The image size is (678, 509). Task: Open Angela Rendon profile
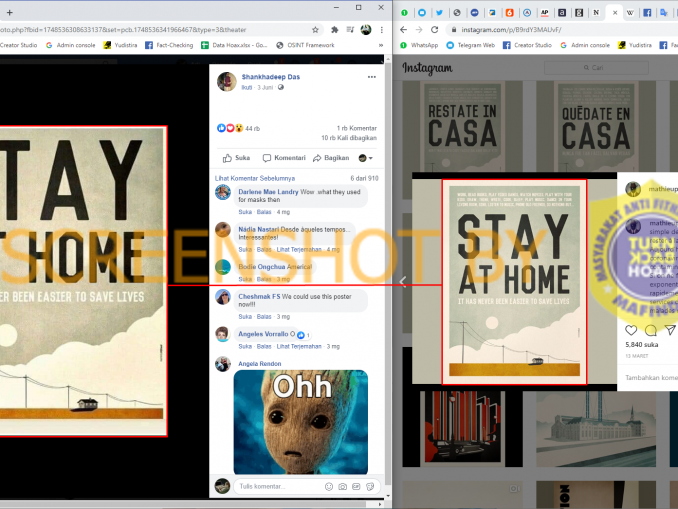coord(259,364)
